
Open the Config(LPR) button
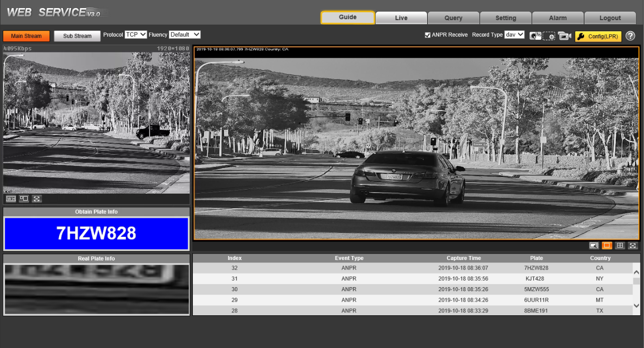[x=598, y=36]
